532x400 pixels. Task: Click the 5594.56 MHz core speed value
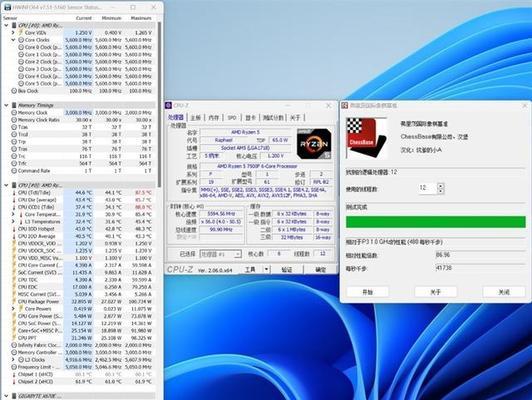pos(221,214)
